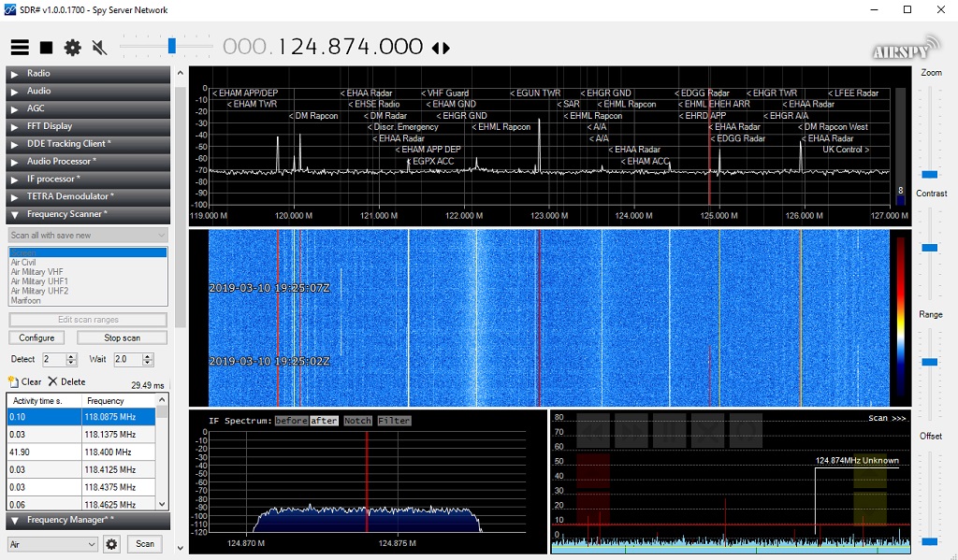Toggle the IF Spectrum 'after' option
Image resolution: width=958 pixels, height=560 pixels.
coord(324,421)
